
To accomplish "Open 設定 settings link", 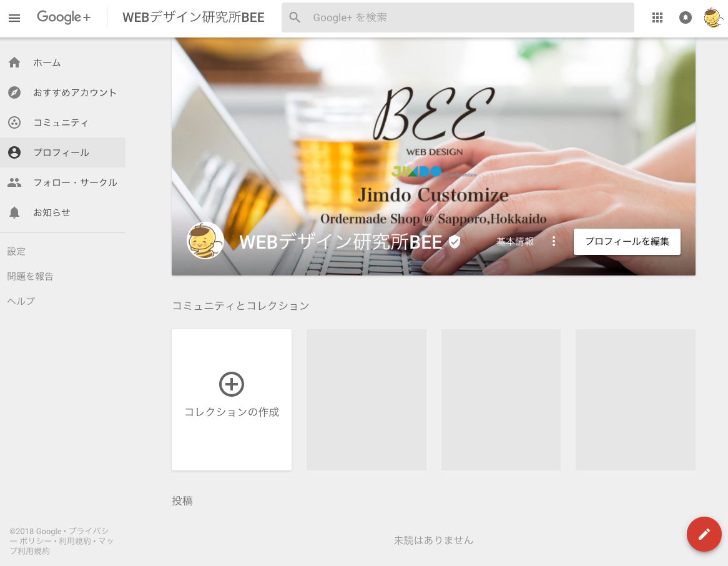I will pos(16,251).
